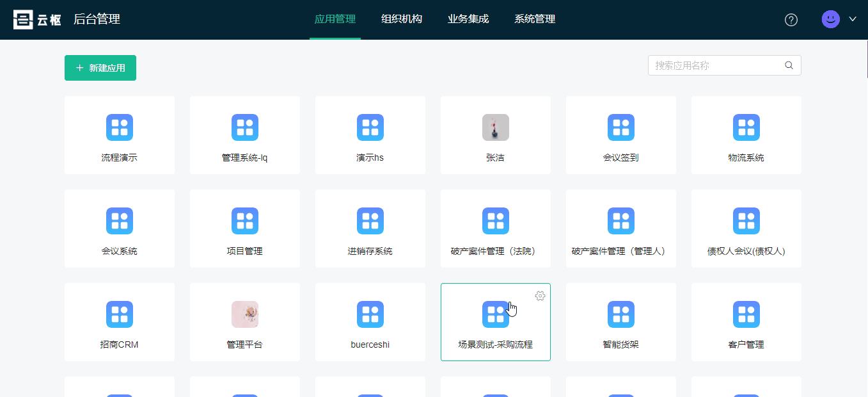This screenshot has width=868, height=397.
Task: Click the search magnifier icon
Action: (789, 65)
